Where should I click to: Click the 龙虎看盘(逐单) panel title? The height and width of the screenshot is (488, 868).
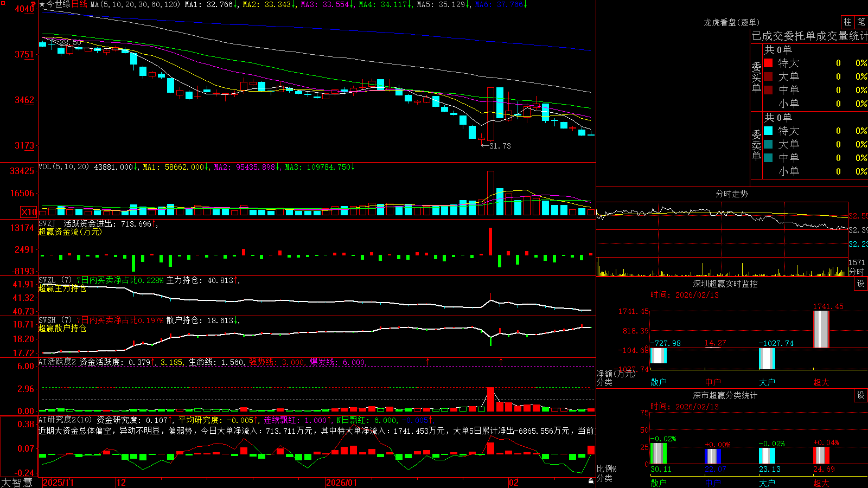(732, 22)
